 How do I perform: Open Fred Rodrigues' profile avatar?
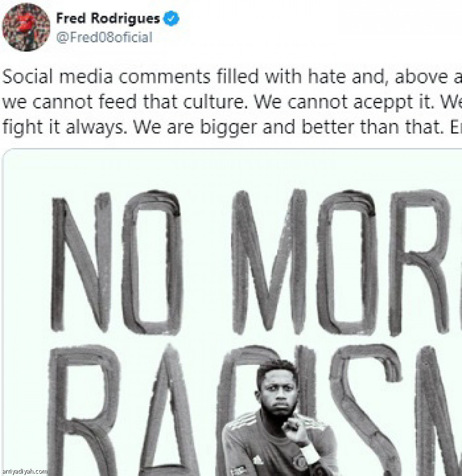[x=26, y=27]
